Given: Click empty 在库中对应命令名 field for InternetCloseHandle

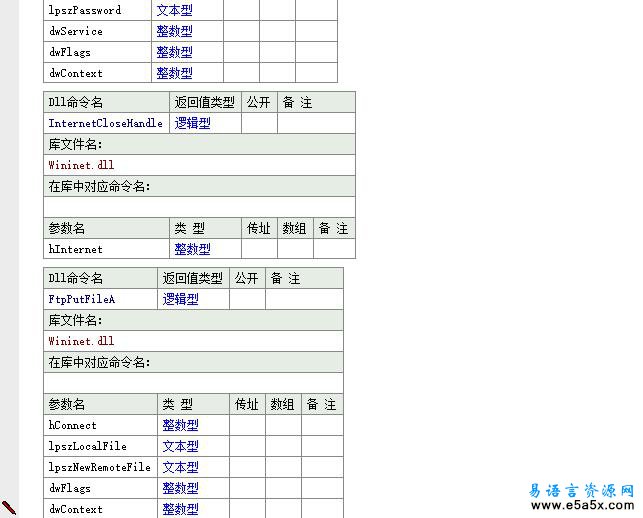Looking at the screenshot, I should 199,207.
